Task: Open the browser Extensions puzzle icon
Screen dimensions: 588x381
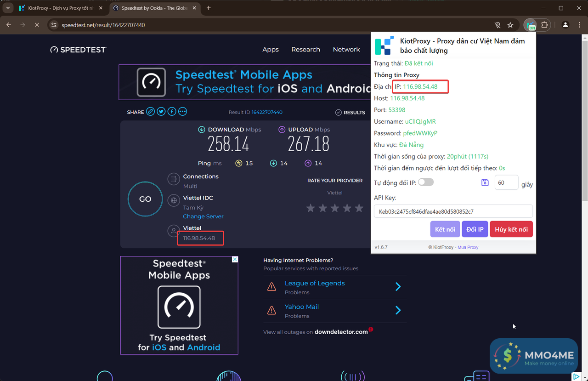Action: click(545, 25)
